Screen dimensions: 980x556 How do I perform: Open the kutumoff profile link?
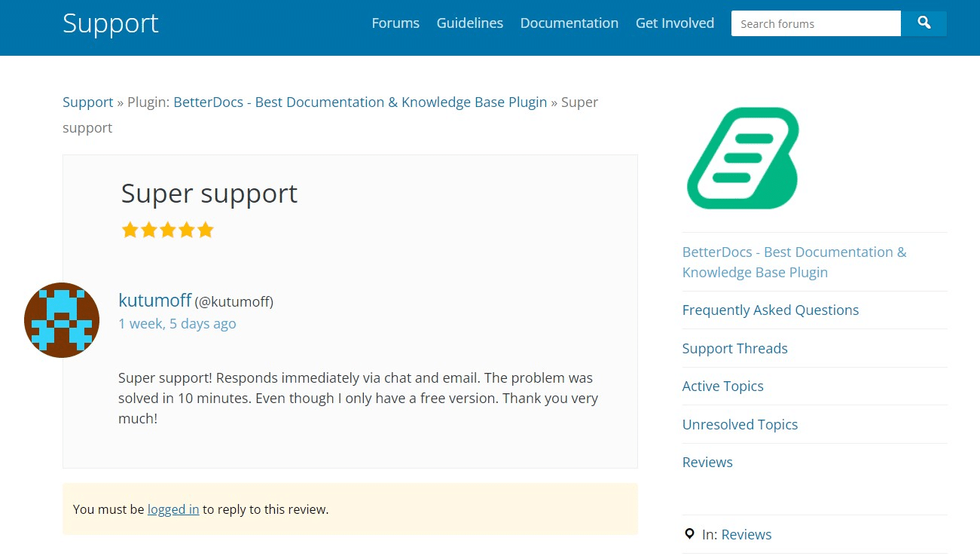tap(154, 301)
